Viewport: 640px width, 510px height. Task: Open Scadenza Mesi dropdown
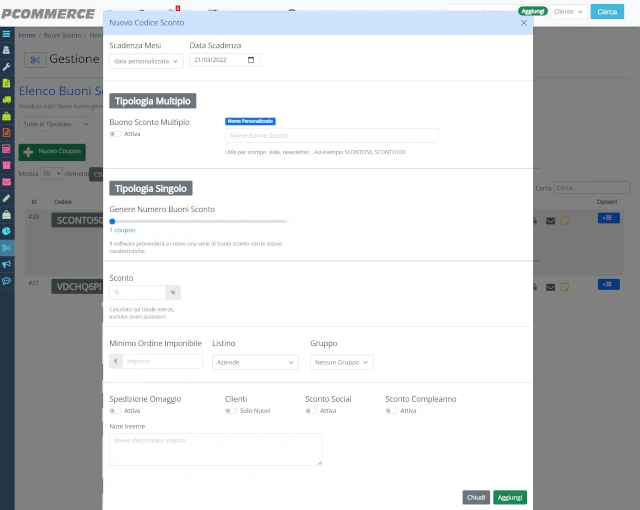coord(146,61)
